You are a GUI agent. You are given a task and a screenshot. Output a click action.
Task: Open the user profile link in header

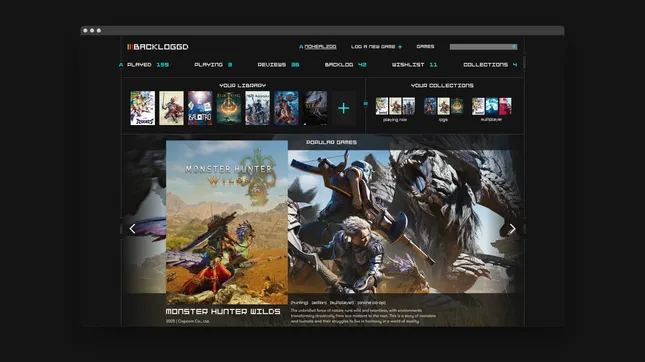[x=318, y=47]
